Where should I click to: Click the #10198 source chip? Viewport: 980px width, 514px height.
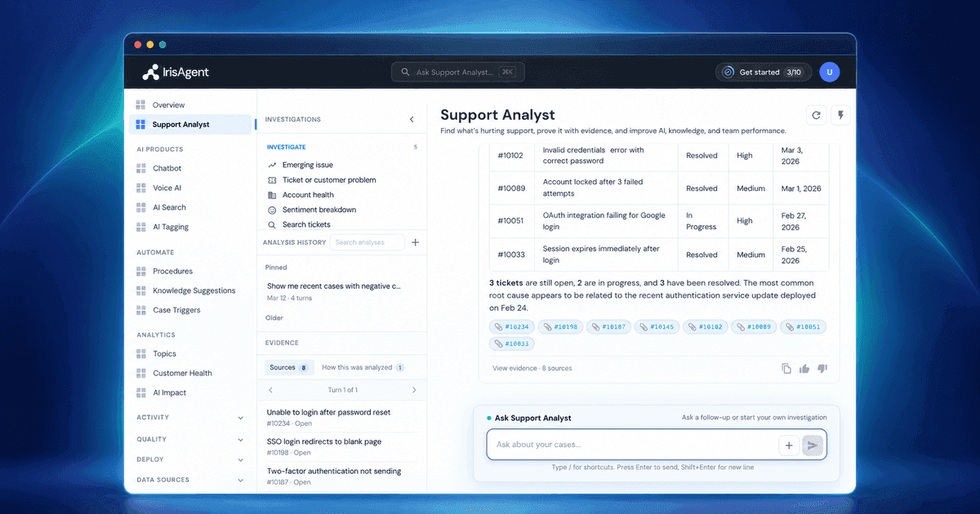click(560, 327)
